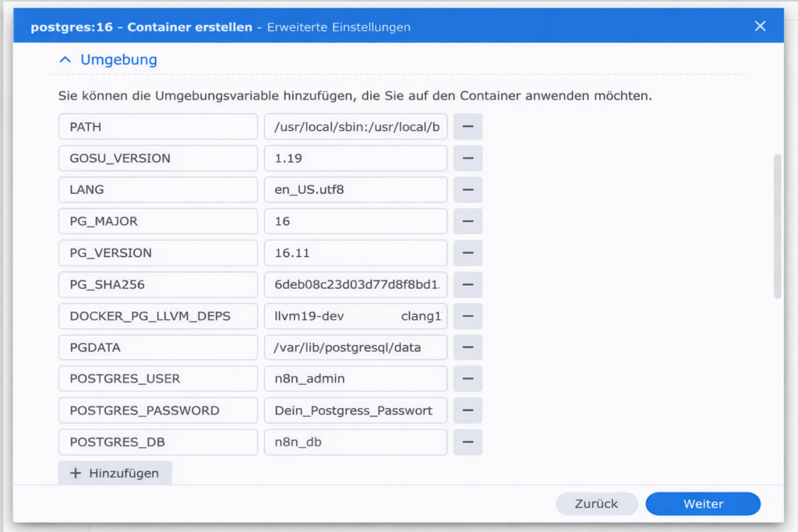Image resolution: width=798 pixels, height=532 pixels.
Task: Collapse the Umgebung section
Action: point(108,59)
